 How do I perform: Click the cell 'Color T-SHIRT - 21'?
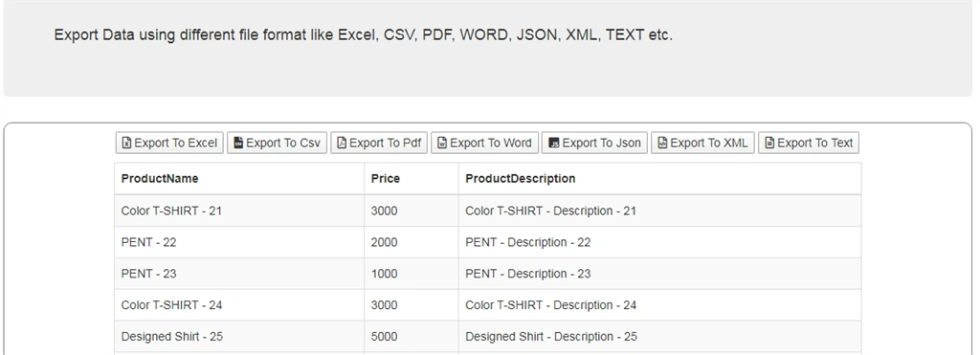coord(239,211)
